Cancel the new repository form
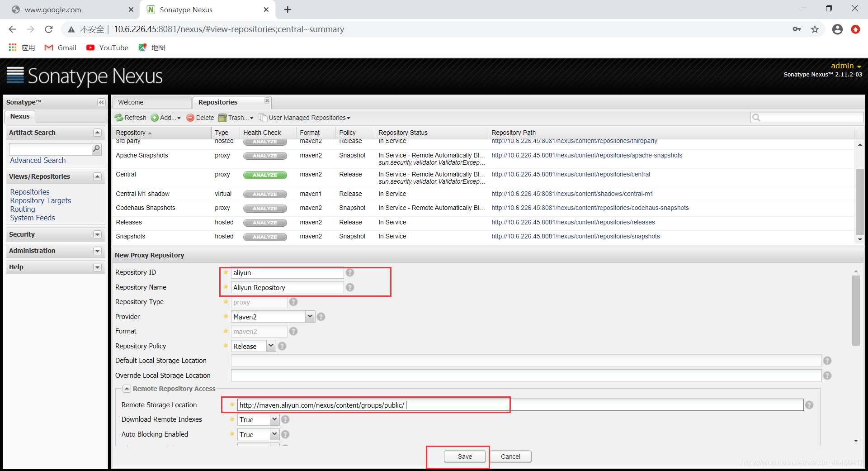Screen dimensions: 868x471 click(510, 457)
